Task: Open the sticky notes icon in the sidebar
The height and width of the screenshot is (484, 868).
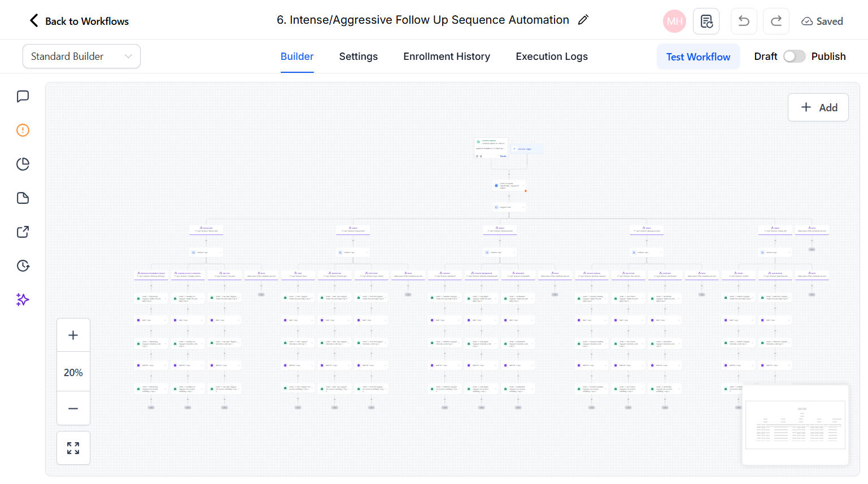Action: click(x=23, y=198)
